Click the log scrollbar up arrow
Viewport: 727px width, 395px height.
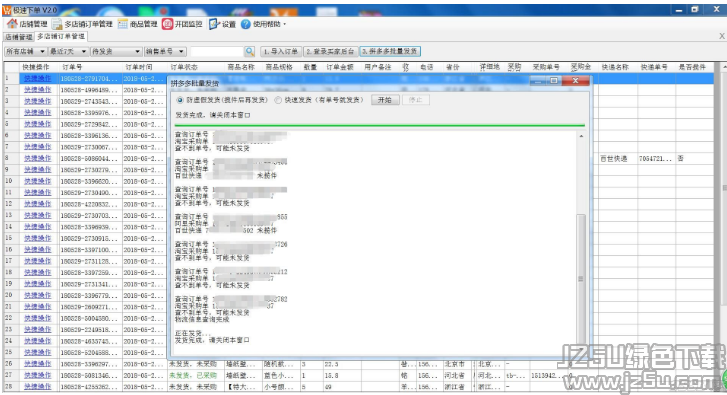580,136
